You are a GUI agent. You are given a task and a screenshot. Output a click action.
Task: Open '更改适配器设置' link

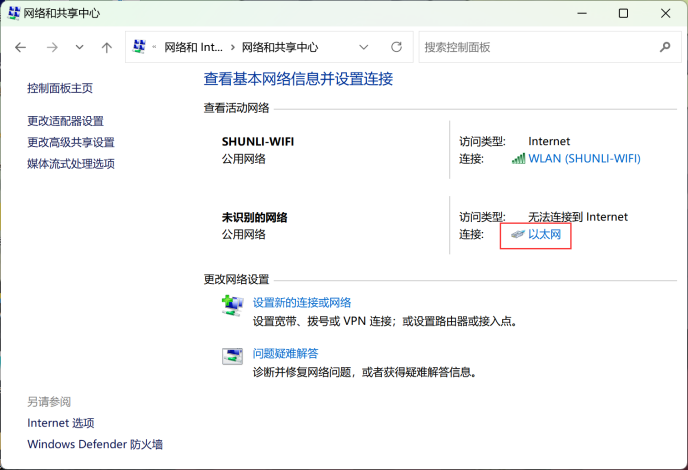click(x=65, y=121)
